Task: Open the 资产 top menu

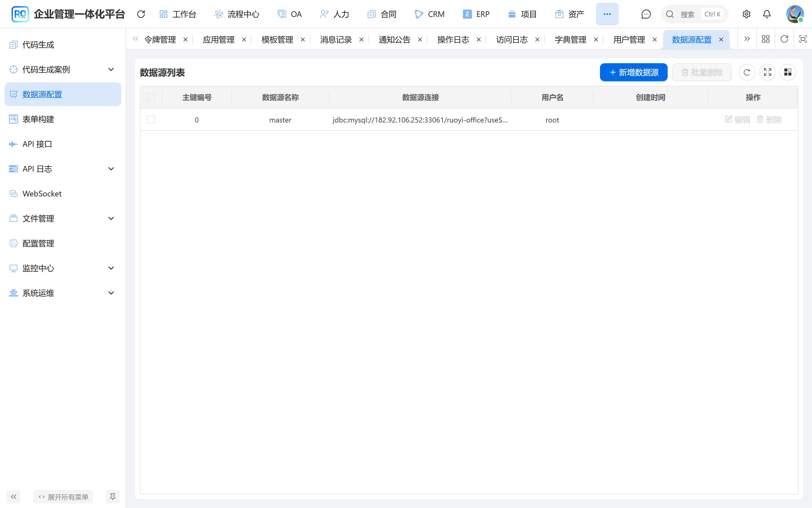Action: [570, 14]
